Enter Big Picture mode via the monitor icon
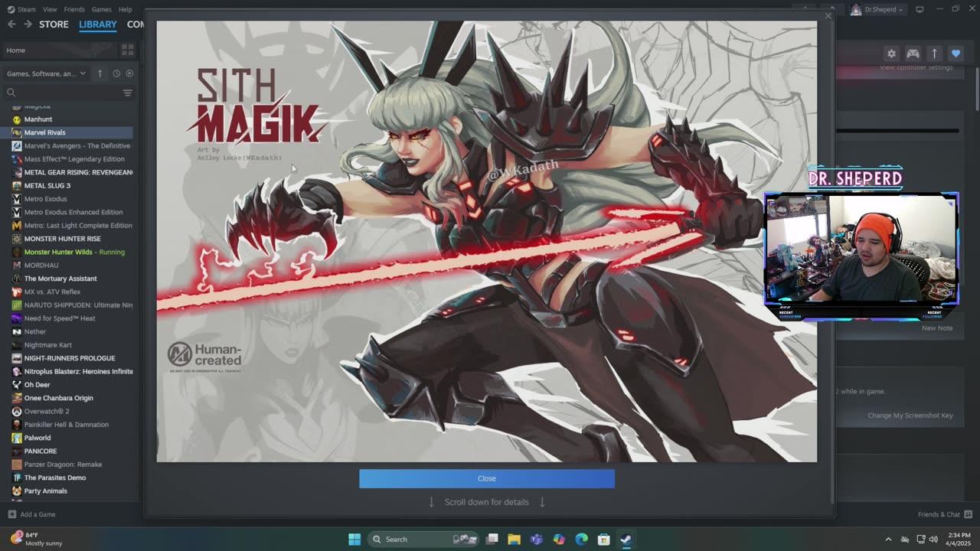980x551 pixels. 920,9
